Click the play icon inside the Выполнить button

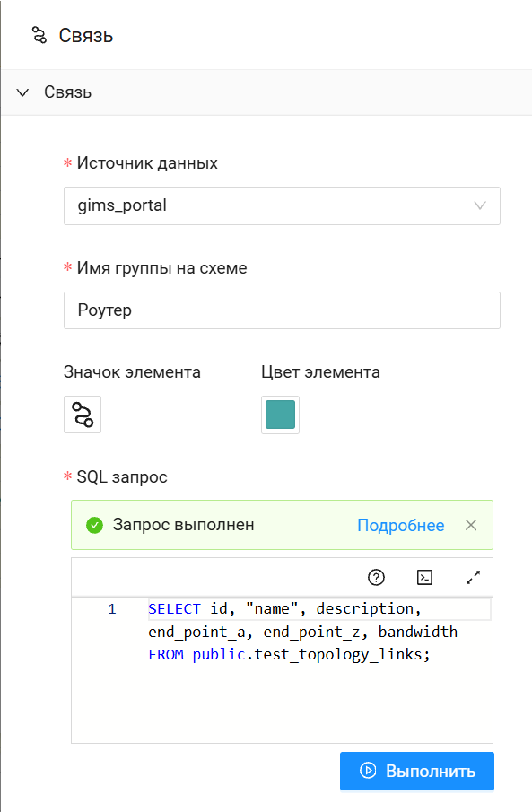click(x=368, y=771)
